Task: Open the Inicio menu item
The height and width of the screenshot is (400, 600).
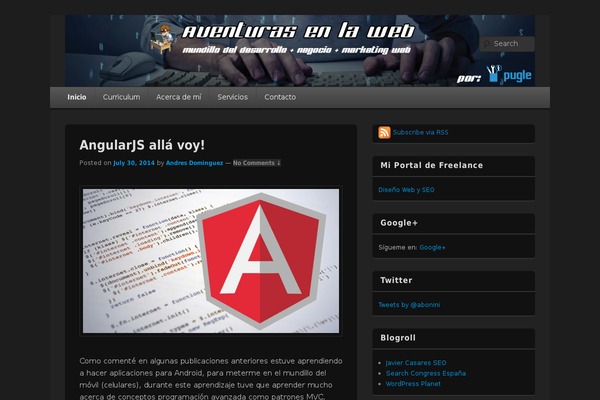Action: [x=77, y=97]
